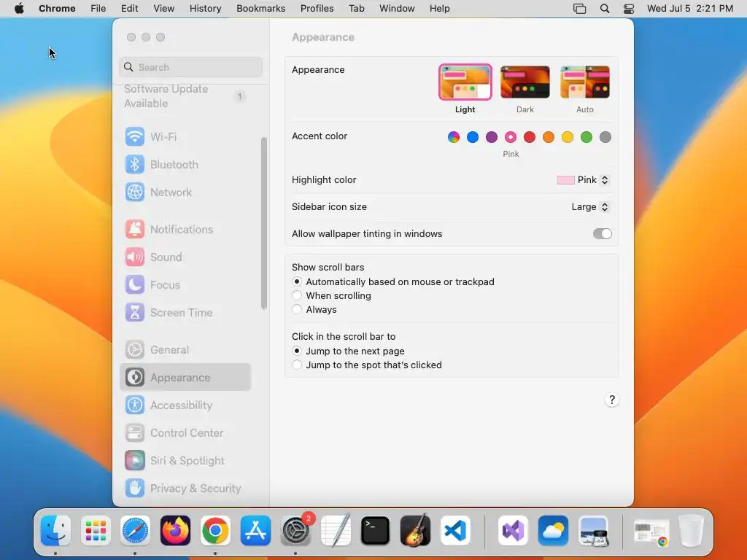
Task: Click the General gear icon in sidebar
Action: click(x=135, y=349)
